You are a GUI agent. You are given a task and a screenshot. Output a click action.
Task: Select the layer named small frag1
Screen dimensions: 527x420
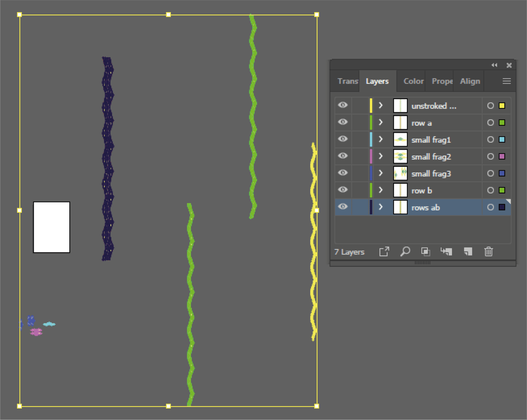pos(431,140)
